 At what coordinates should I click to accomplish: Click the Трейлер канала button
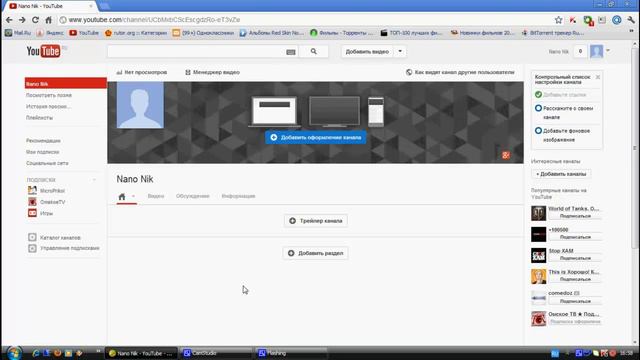[316, 221]
